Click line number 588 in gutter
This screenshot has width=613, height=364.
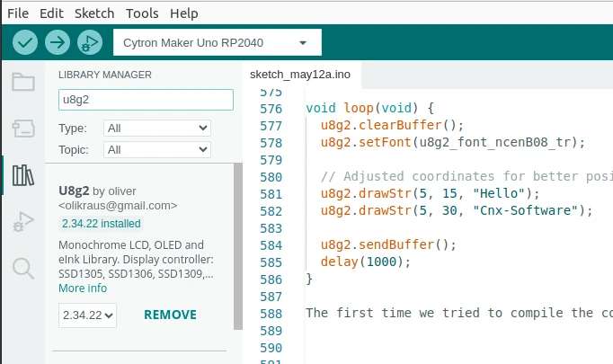point(271,314)
